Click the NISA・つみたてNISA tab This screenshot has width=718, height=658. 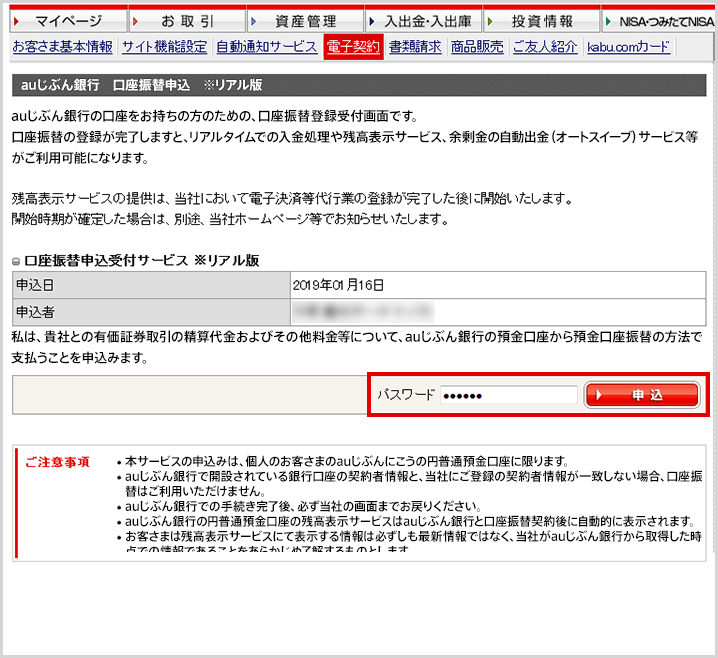tap(657, 21)
